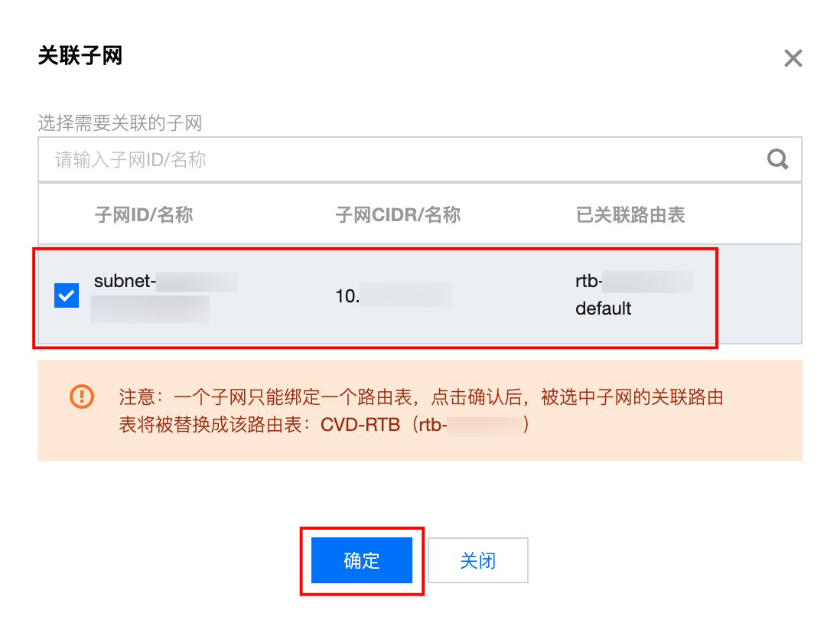Click the blurred subnet name below subnet ID
Screen dimensions: 840x620
click(x=149, y=309)
